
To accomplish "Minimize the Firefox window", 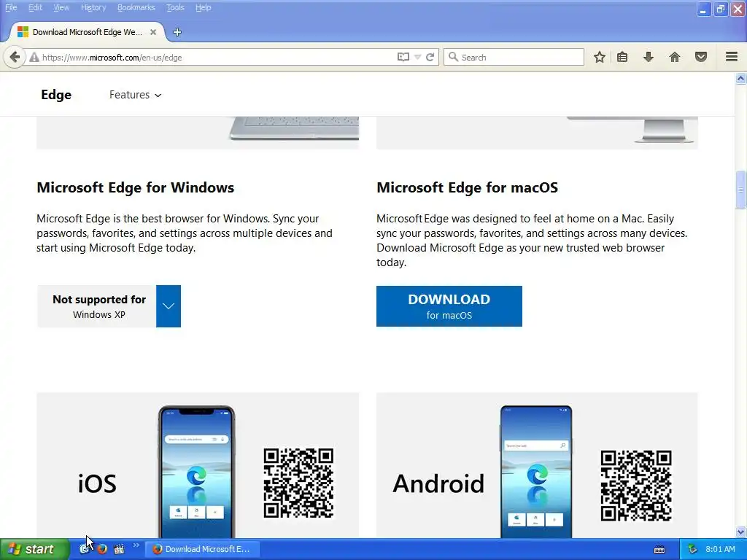I will click(704, 9).
